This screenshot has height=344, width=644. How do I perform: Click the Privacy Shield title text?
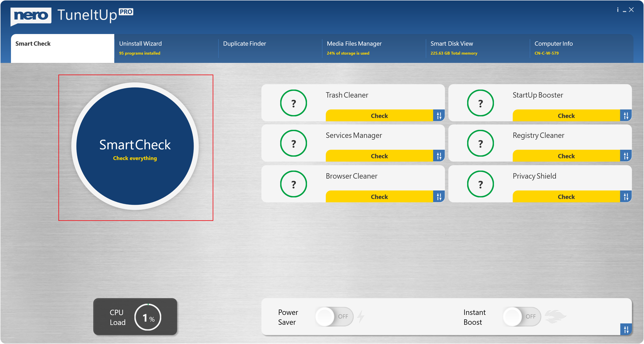click(534, 176)
